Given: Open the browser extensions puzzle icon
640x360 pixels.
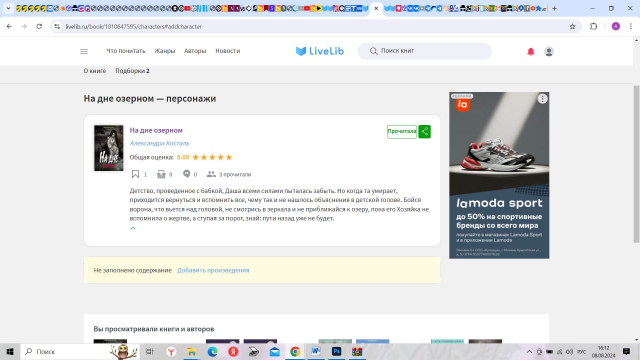Looking at the screenshot, I should [593, 27].
